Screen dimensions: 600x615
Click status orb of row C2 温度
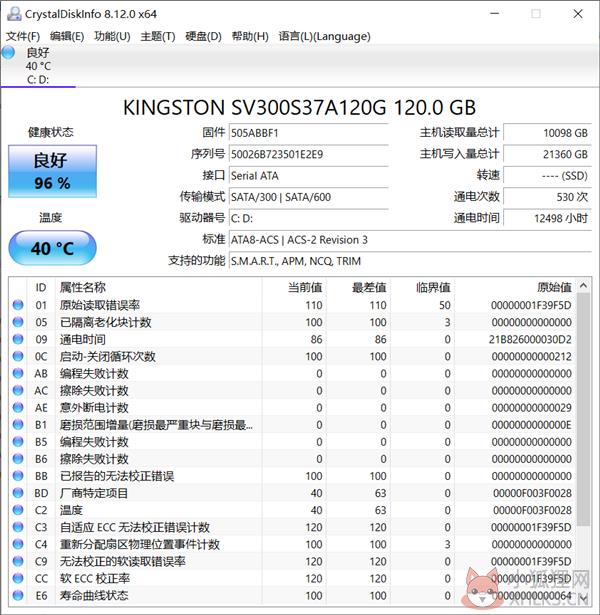pyautogui.click(x=18, y=510)
